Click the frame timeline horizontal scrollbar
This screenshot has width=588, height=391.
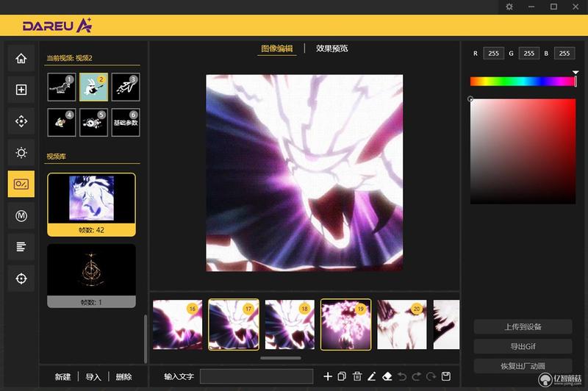(281, 358)
